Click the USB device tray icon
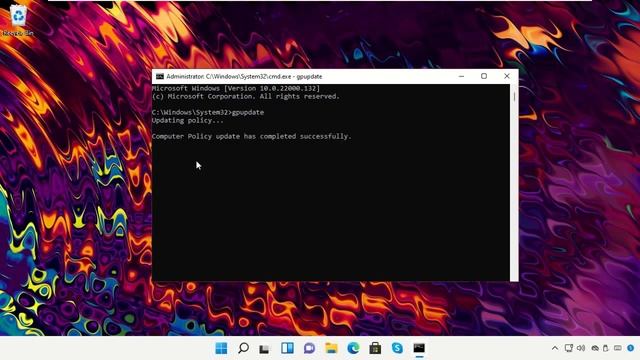Viewport: 640px width, 360px height. click(x=606, y=348)
